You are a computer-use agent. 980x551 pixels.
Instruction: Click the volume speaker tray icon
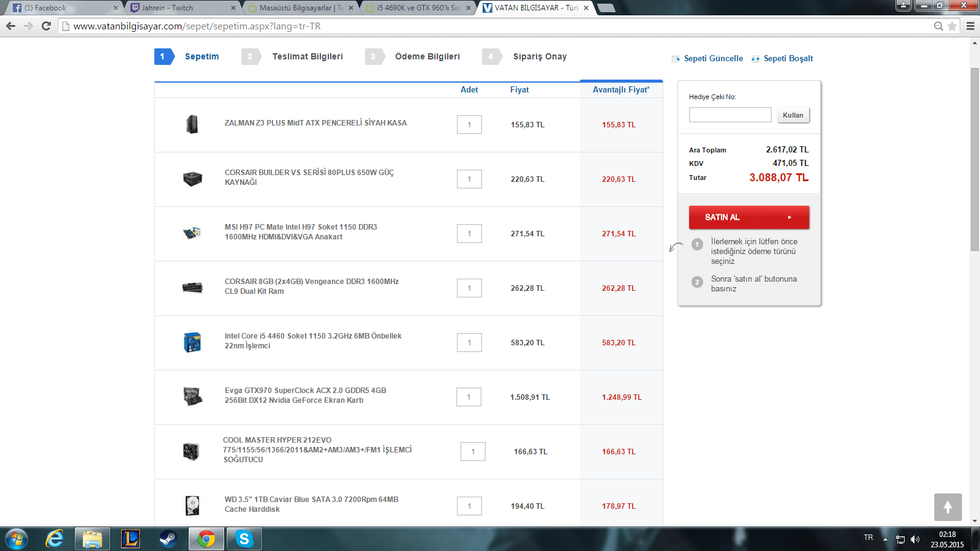915,539
